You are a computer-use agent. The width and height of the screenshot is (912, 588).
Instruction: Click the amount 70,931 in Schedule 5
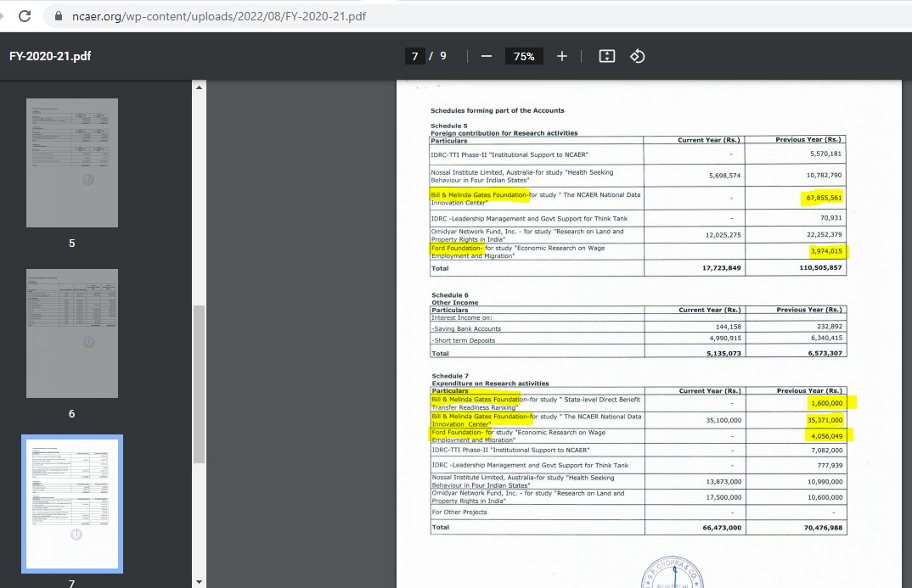click(831, 218)
